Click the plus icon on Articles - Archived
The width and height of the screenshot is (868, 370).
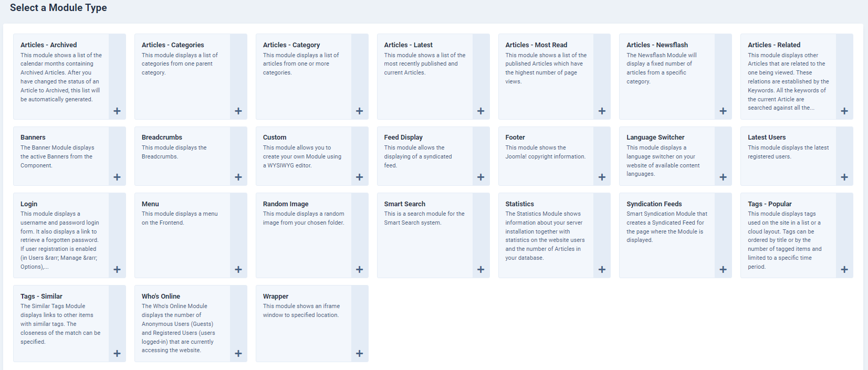(x=117, y=111)
